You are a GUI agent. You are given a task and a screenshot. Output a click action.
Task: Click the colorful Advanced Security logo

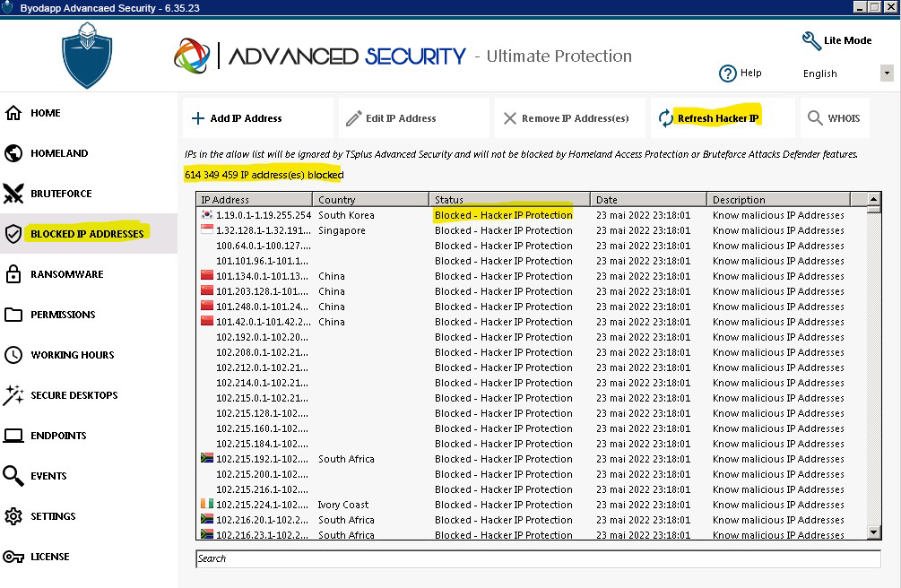192,56
